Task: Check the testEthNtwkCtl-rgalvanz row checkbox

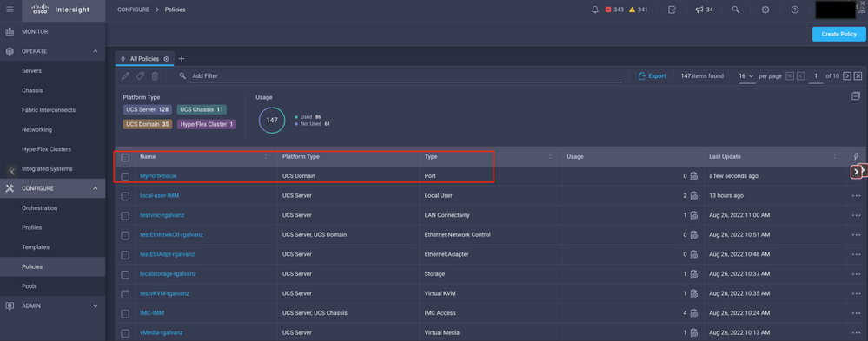Action: (x=125, y=235)
